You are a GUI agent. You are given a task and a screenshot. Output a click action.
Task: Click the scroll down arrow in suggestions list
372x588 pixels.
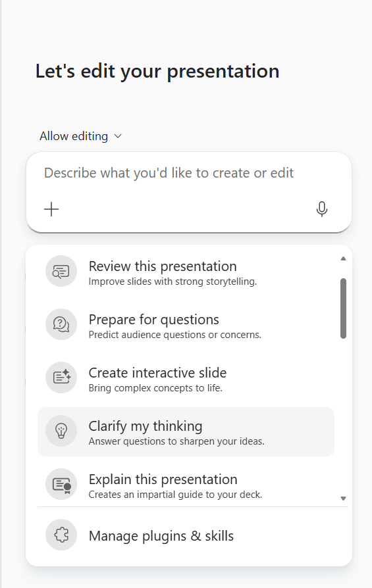pos(343,499)
